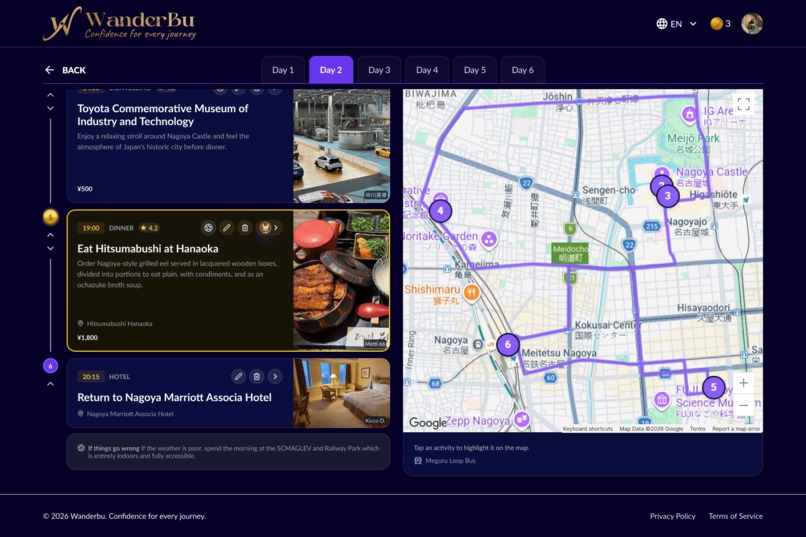Image resolution: width=806 pixels, height=537 pixels.
Task: Open the EN language dropdown
Action: click(676, 24)
